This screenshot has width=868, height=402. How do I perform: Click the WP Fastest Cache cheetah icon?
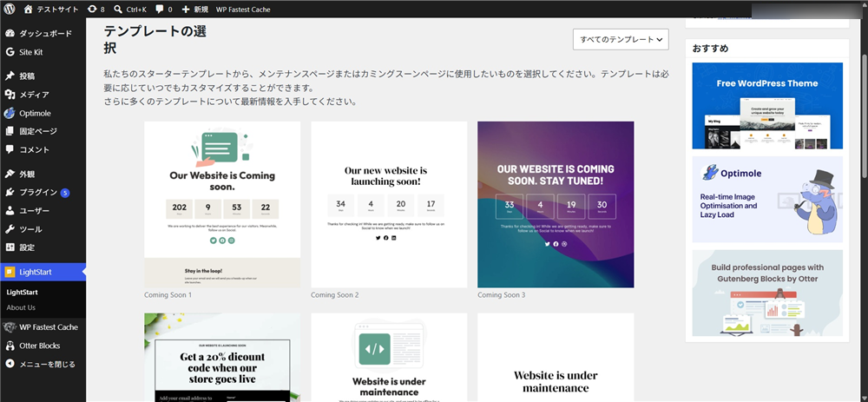coord(10,326)
